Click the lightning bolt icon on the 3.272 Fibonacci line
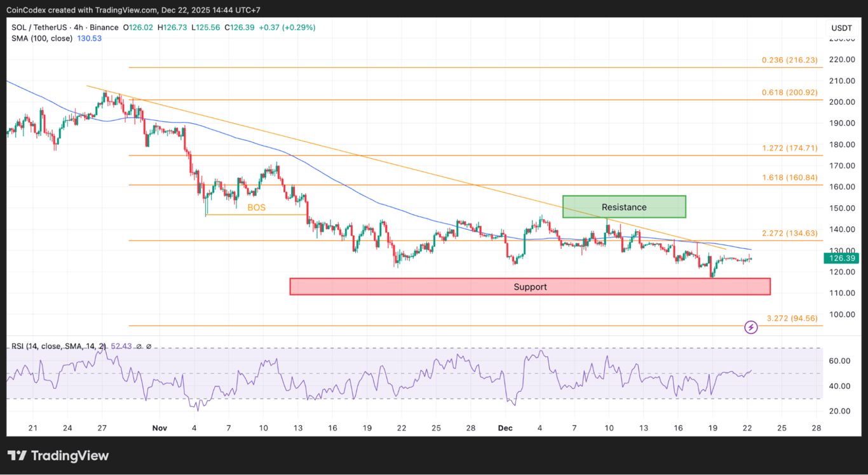The image size is (868, 475). tap(751, 326)
